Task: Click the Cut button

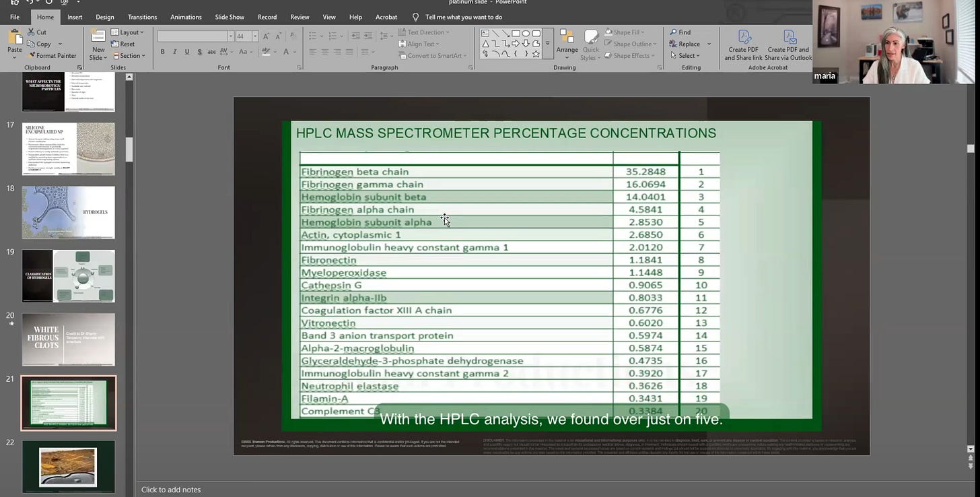Action: point(37,32)
